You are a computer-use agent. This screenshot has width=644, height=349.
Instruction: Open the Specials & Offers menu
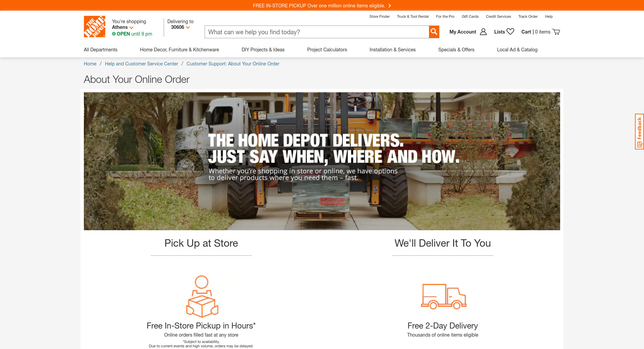(456, 50)
